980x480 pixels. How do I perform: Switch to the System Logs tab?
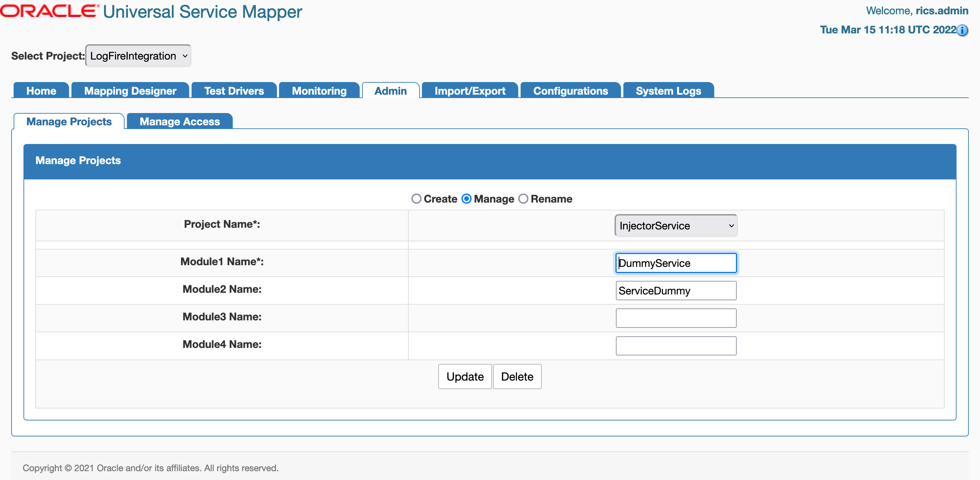pos(668,91)
